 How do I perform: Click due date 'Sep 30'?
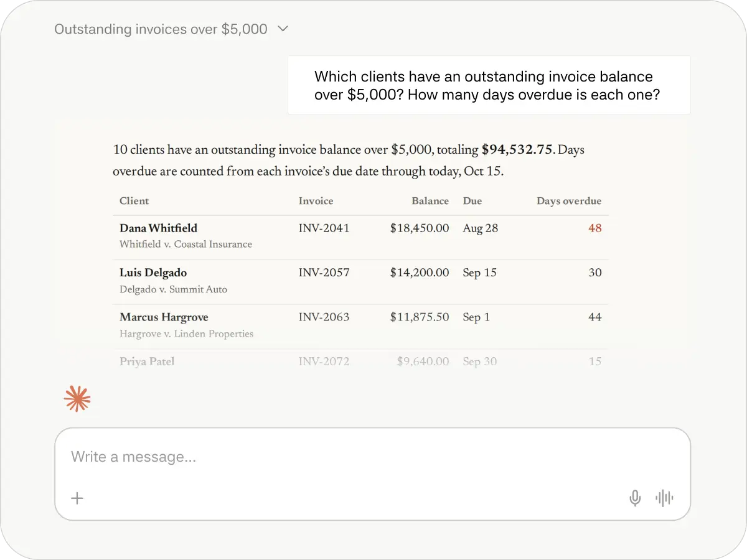click(x=479, y=362)
